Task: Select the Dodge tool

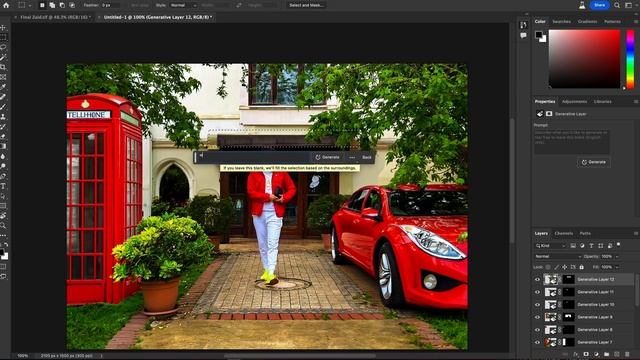Action: (3, 166)
